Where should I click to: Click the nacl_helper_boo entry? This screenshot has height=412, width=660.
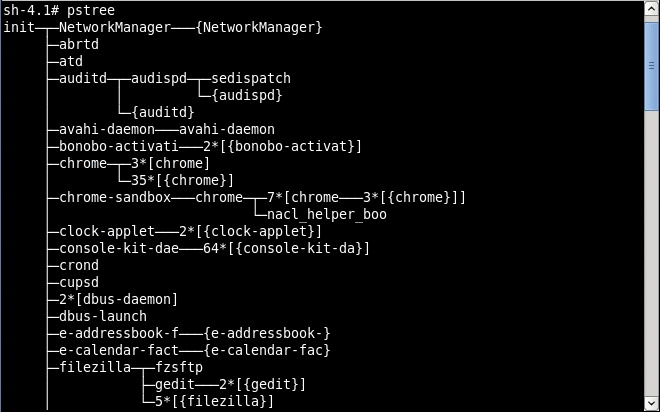click(x=326, y=214)
